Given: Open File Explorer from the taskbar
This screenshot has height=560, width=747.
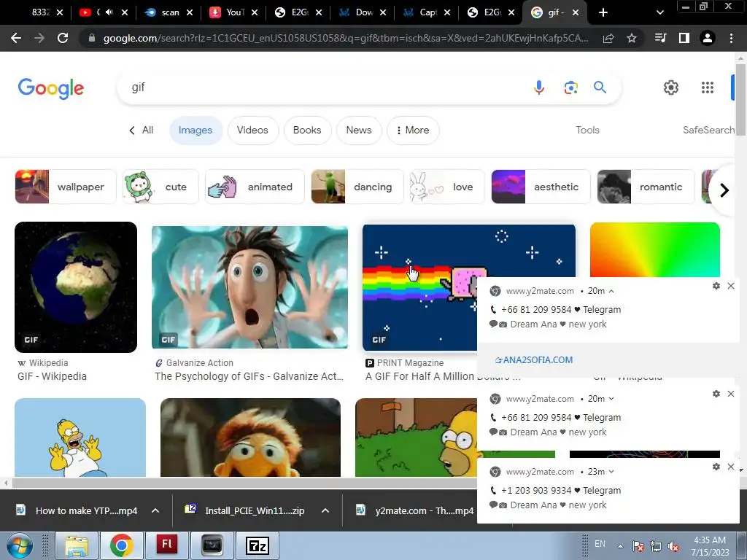Looking at the screenshot, I should [x=77, y=545].
